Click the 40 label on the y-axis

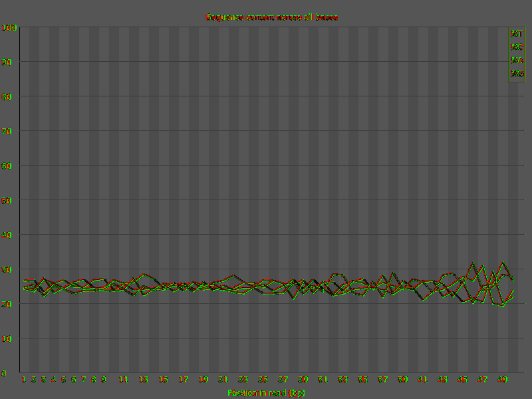[x=7, y=235]
